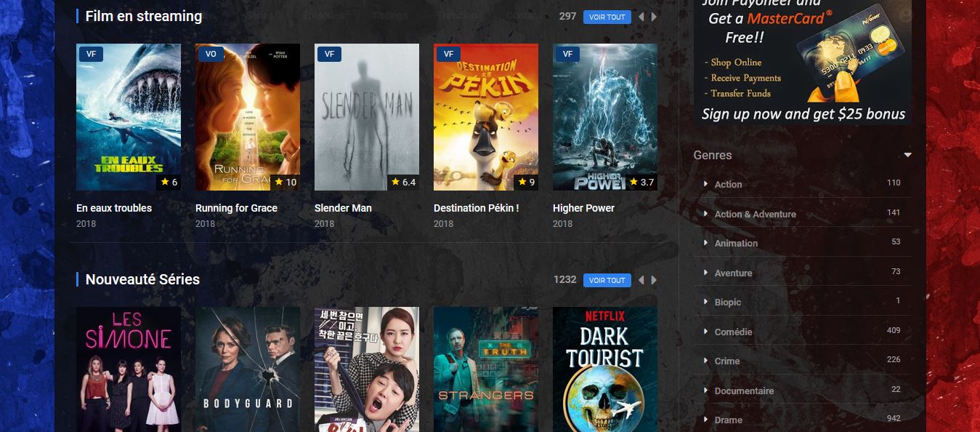Image resolution: width=980 pixels, height=432 pixels.
Task: Open Dark Tourist series poster
Action: (x=605, y=369)
